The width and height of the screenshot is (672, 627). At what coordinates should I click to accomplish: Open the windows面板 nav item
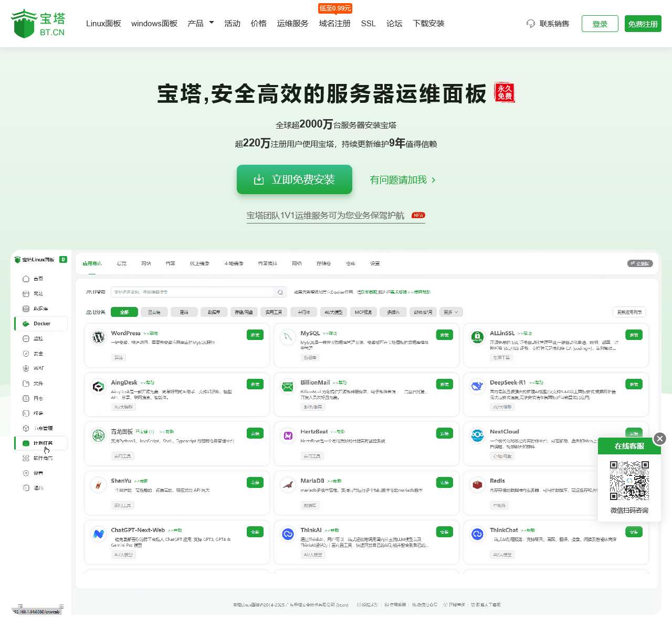(x=154, y=24)
